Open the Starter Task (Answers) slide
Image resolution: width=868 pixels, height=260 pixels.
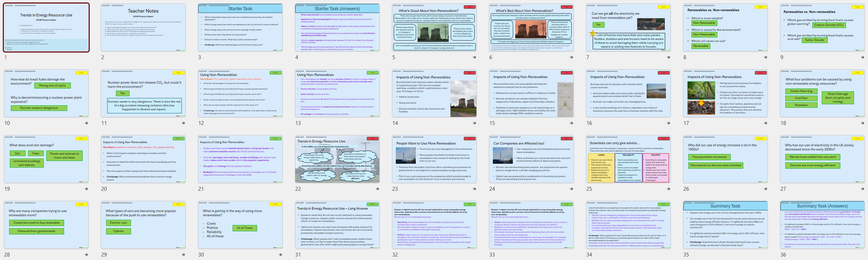(x=337, y=28)
